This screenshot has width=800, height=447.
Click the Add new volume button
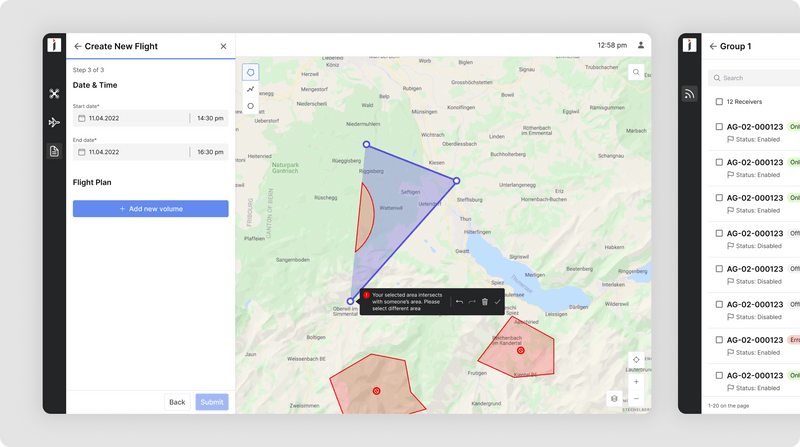pyautogui.click(x=150, y=209)
